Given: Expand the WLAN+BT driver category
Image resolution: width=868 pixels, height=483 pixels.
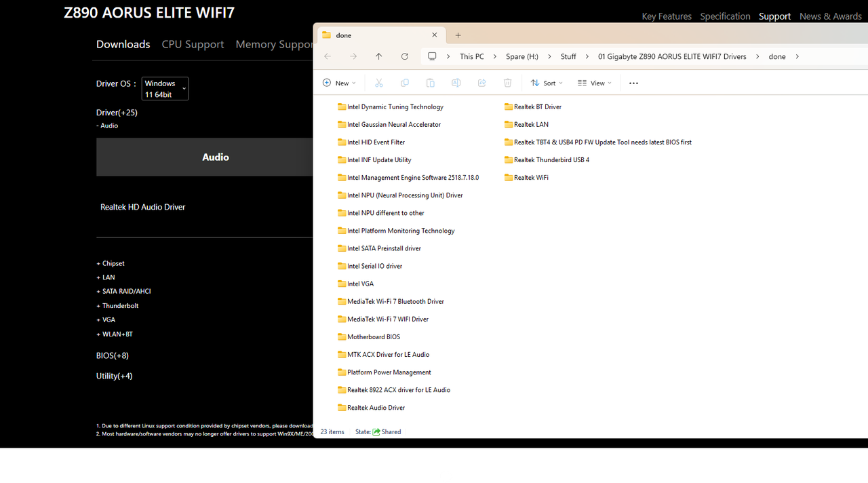Looking at the screenshot, I should pyautogui.click(x=115, y=334).
